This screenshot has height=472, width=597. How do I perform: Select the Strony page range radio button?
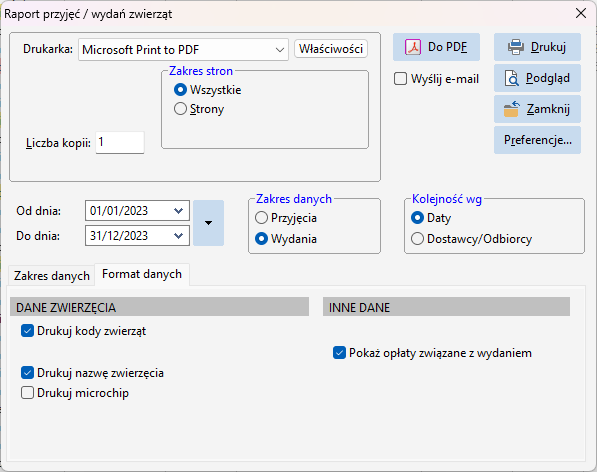pos(180,109)
